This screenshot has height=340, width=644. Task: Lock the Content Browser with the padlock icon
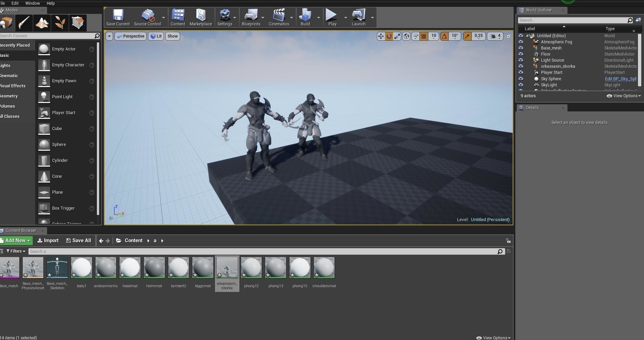click(508, 241)
